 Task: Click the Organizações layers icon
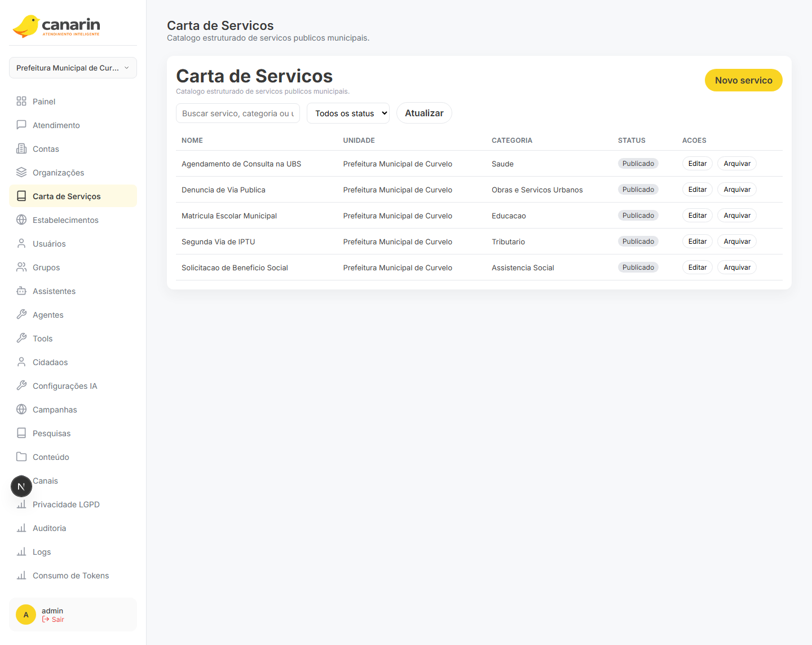point(21,172)
